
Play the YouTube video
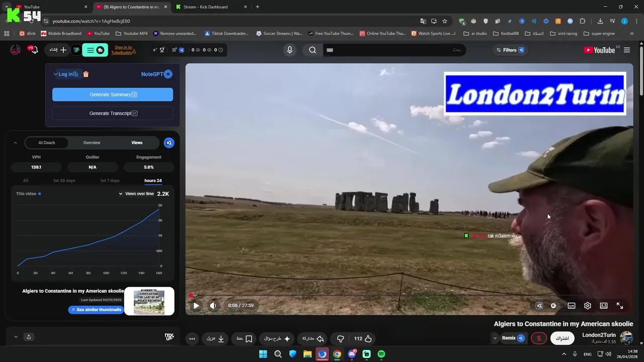click(x=196, y=306)
